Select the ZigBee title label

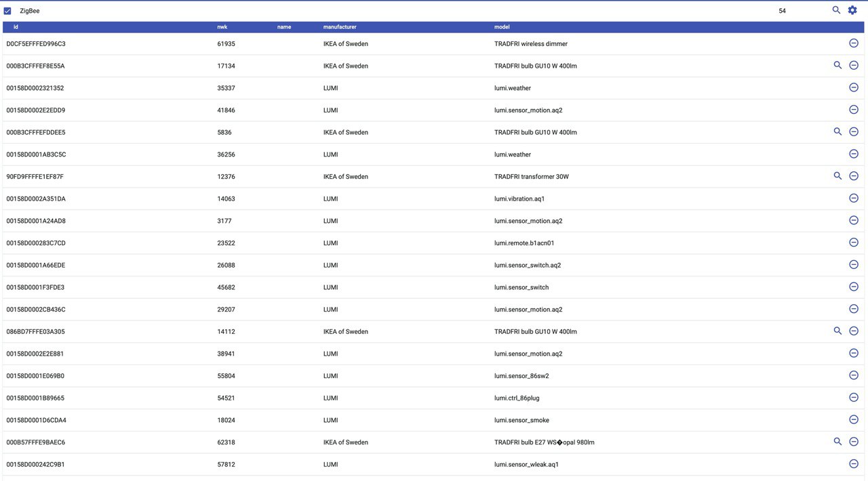[x=30, y=11]
